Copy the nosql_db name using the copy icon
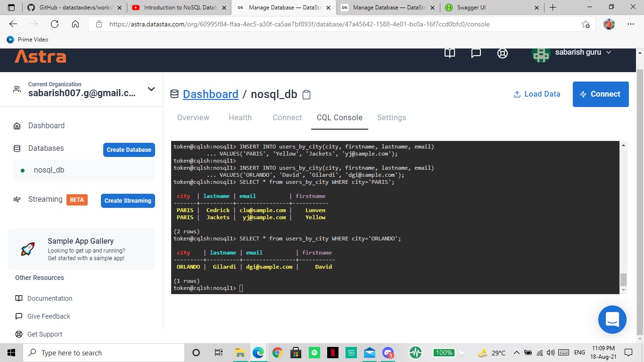 pos(306,94)
